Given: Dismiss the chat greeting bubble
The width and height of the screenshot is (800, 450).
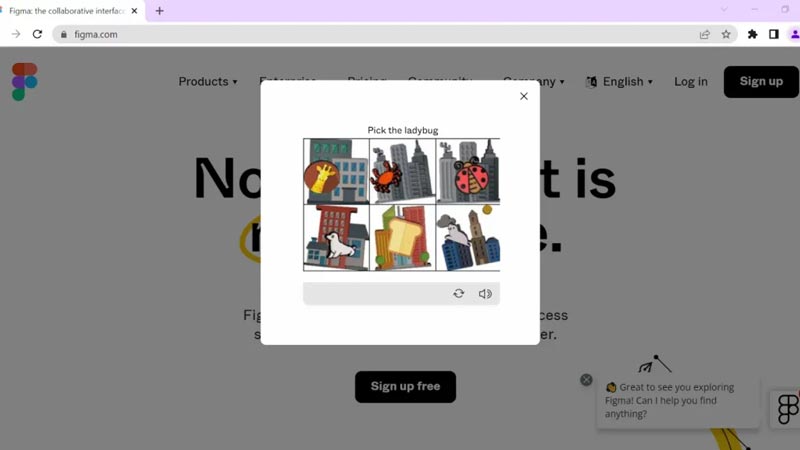Looking at the screenshot, I should pos(586,380).
